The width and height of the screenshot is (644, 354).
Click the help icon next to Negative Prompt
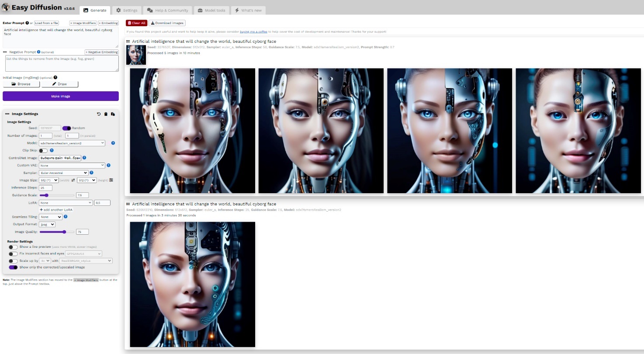pyautogui.click(x=39, y=52)
